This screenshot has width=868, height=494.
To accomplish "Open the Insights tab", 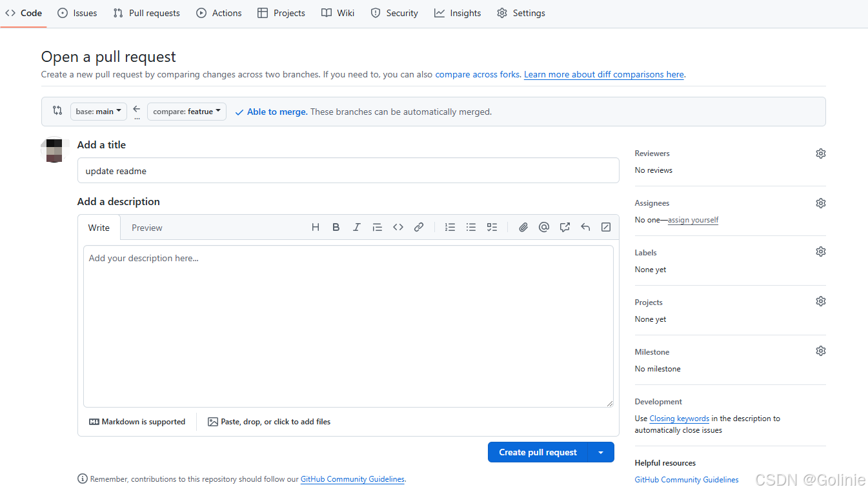I will [458, 13].
